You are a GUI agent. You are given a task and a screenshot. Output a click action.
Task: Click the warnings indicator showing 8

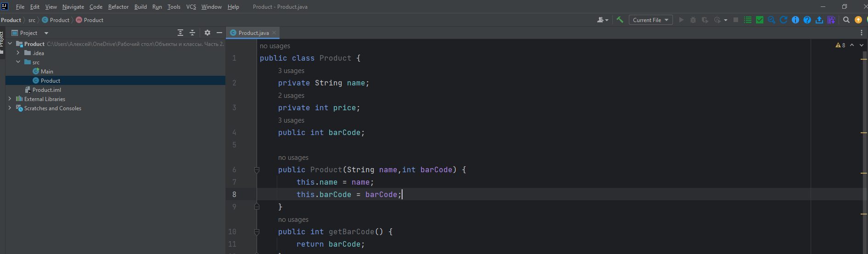coord(840,45)
